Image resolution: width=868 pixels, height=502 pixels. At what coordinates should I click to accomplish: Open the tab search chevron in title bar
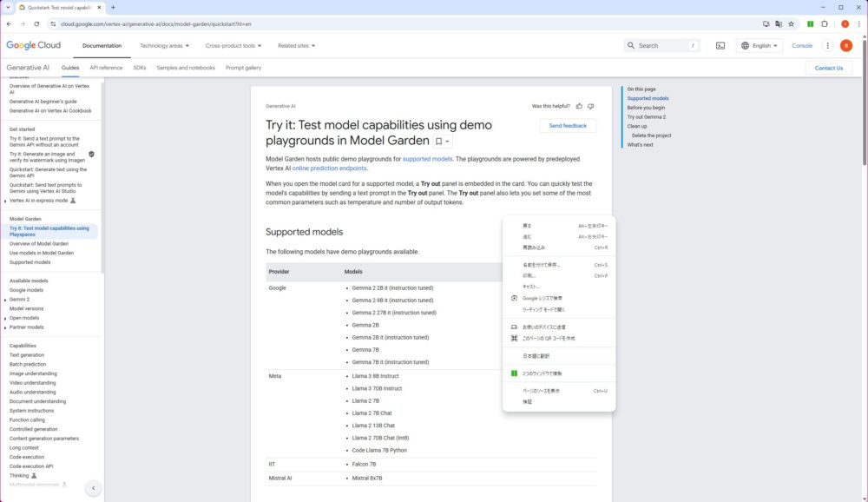[8, 7]
